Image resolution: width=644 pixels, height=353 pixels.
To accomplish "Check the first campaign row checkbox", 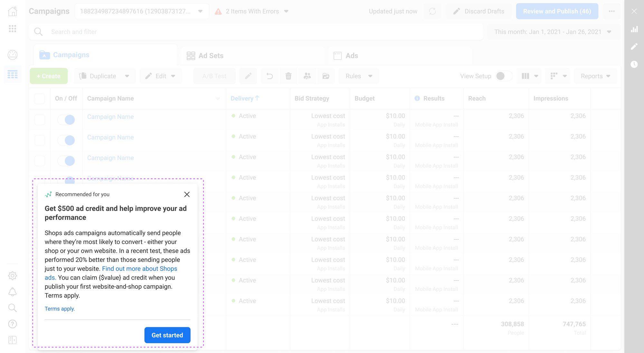I will click(40, 120).
